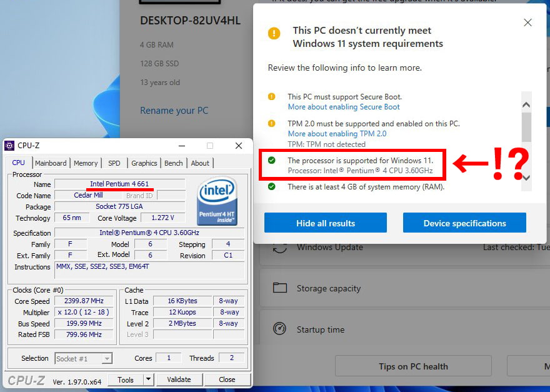550x392 pixels.
Task: Click the DESKTOP-82UV4HL PC name
Action: [x=191, y=21]
